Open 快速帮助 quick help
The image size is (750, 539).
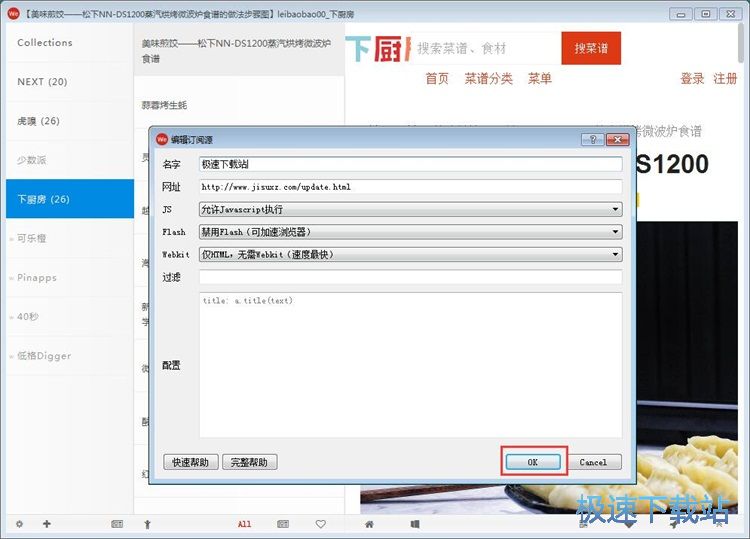(x=190, y=462)
